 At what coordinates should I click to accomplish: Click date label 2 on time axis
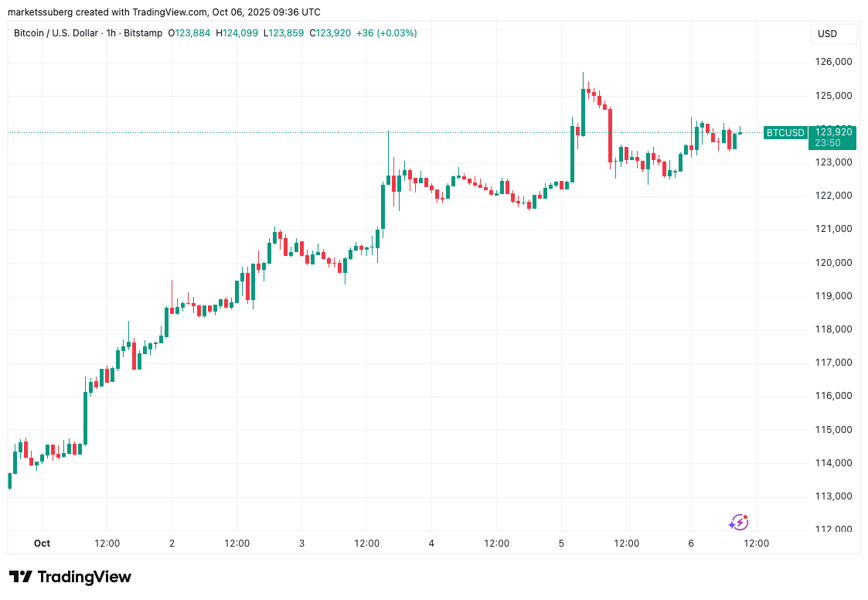[172, 544]
